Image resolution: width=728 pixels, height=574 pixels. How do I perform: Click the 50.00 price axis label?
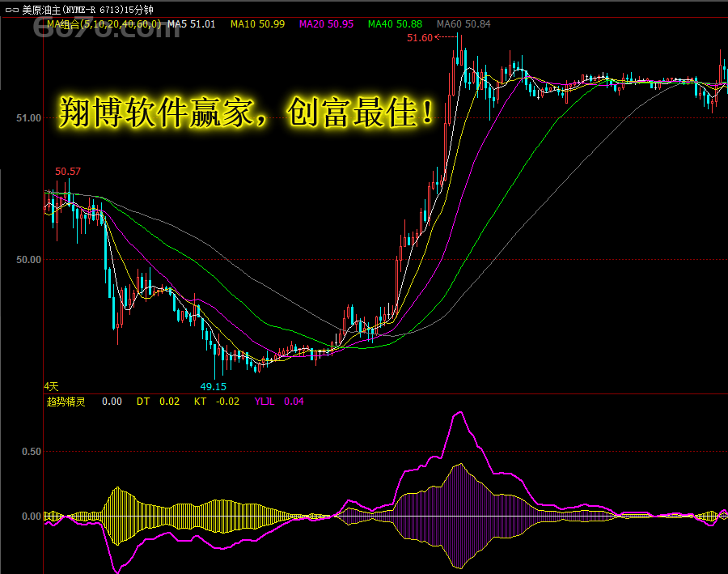point(29,260)
